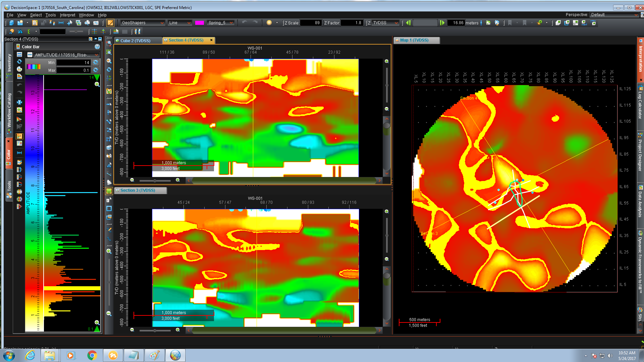Screen dimensions: 644x362
Task: Click the undo arrow in top toolbar
Action: [245, 22]
